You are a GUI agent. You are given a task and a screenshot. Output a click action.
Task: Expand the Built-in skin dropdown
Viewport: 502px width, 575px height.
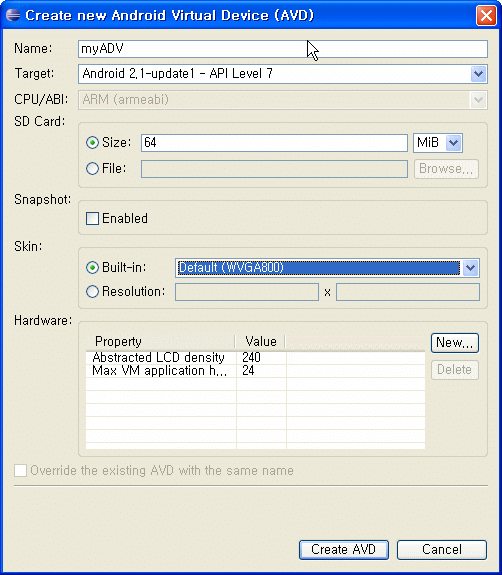(x=470, y=268)
